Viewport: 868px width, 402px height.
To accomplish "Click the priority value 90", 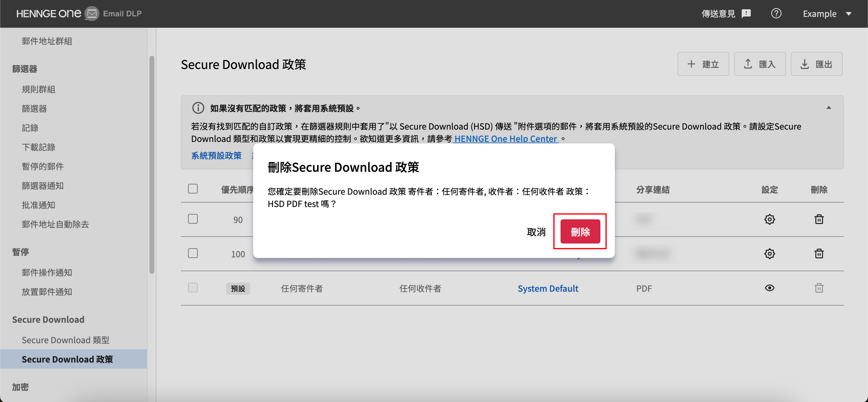I will (238, 220).
